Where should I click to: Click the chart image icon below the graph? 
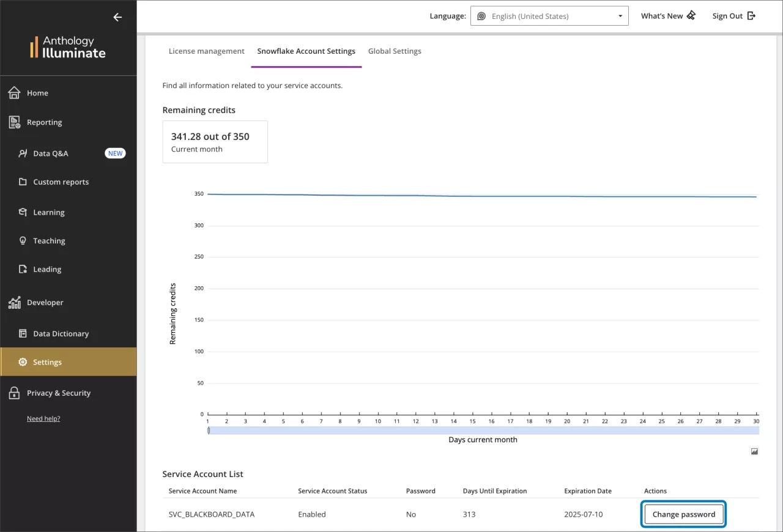(x=754, y=451)
